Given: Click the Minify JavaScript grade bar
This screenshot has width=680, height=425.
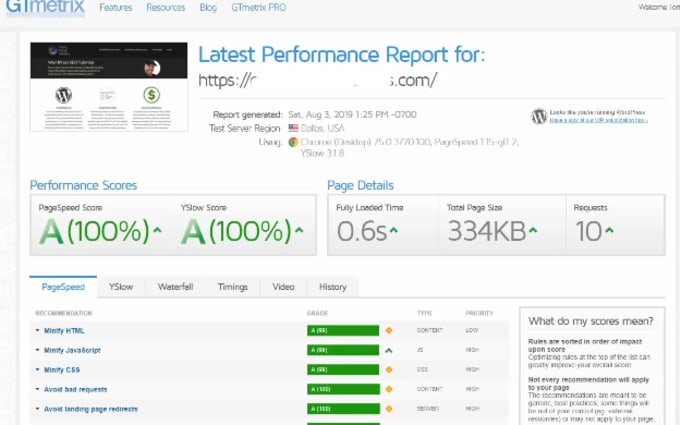Looking at the screenshot, I should pos(343,350).
